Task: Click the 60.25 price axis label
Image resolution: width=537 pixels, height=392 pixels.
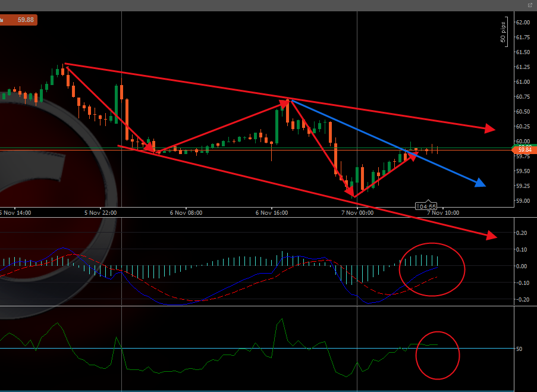Action: pyautogui.click(x=523, y=127)
